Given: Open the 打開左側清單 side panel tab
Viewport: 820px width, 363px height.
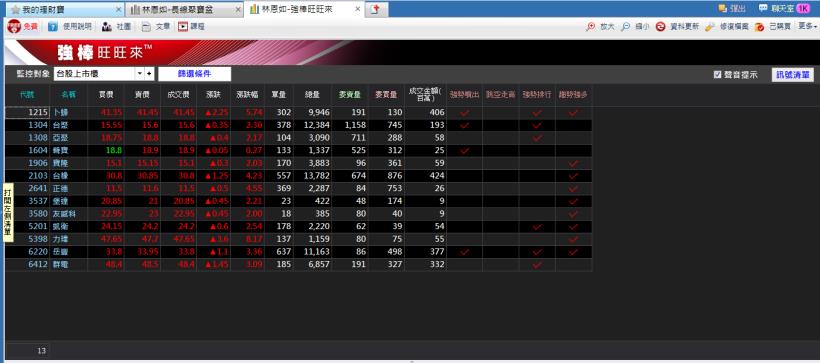Looking at the screenshot, I should click(8, 212).
